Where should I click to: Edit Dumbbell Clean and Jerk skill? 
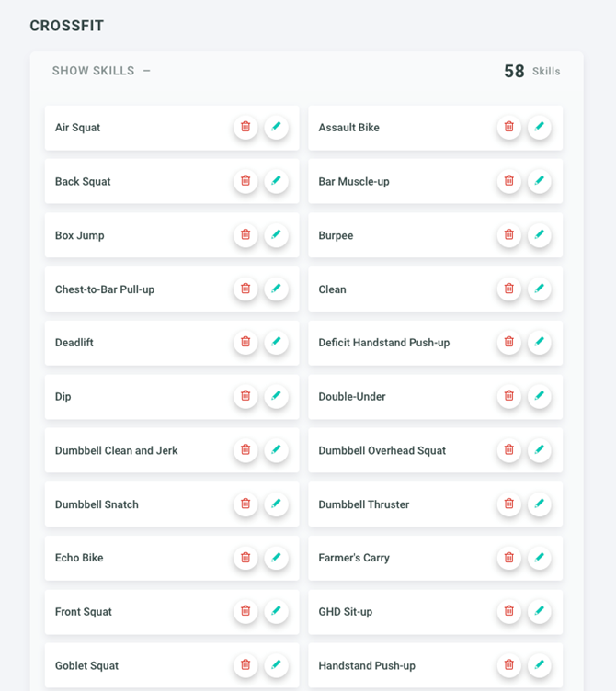[276, 450]
